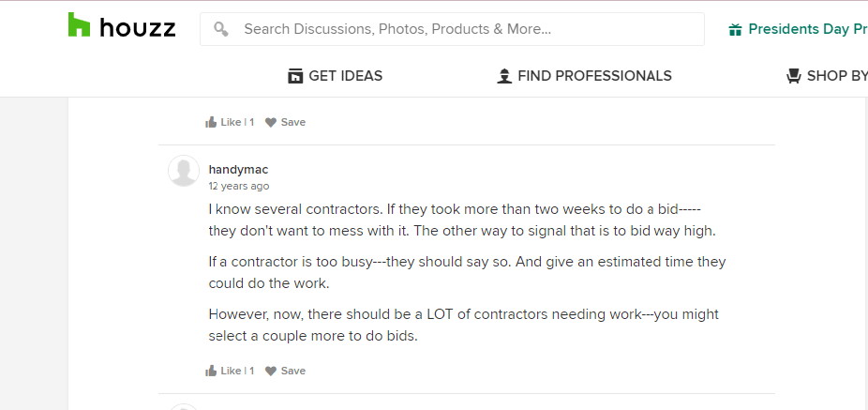Click the search magnifier icon
This screenshot has width=868, height=410.
tap(221, 29)
